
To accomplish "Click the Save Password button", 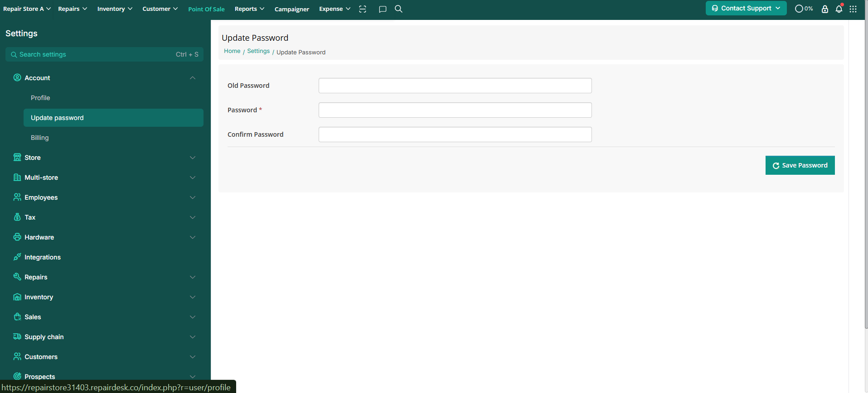I will coord(800,165).
